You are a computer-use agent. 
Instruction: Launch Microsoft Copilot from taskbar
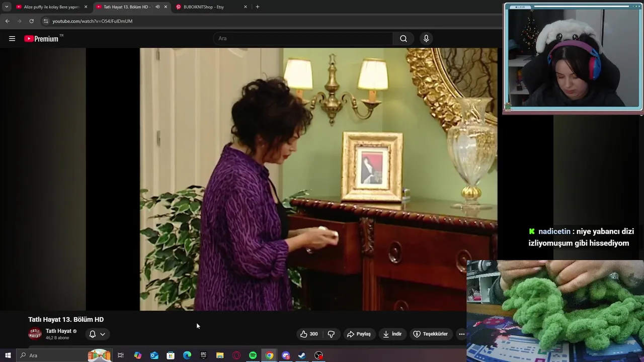137,355
